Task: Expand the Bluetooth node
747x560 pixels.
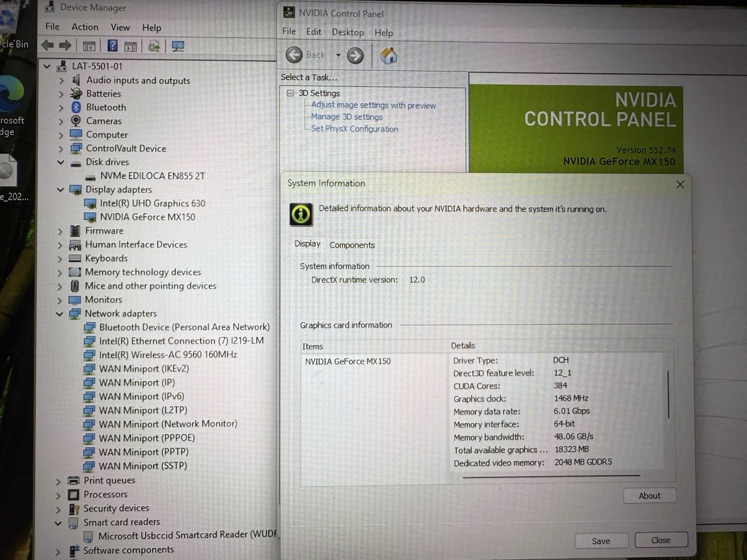Action: [61, 108]
